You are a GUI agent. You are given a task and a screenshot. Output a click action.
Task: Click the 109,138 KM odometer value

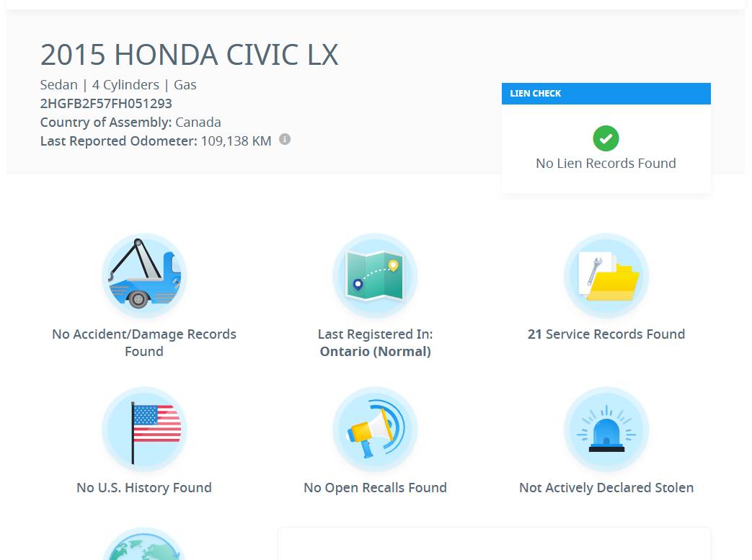pyautogui.click(x=236, y=141)
